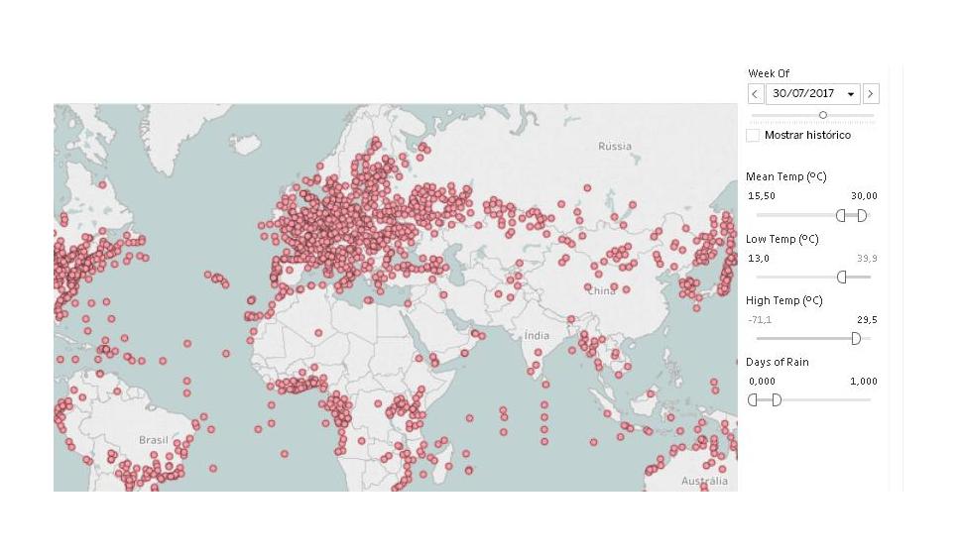Select the Low Temp maximum value 39,9
This screenshot has width=962, height=560.
pos(867,258)
